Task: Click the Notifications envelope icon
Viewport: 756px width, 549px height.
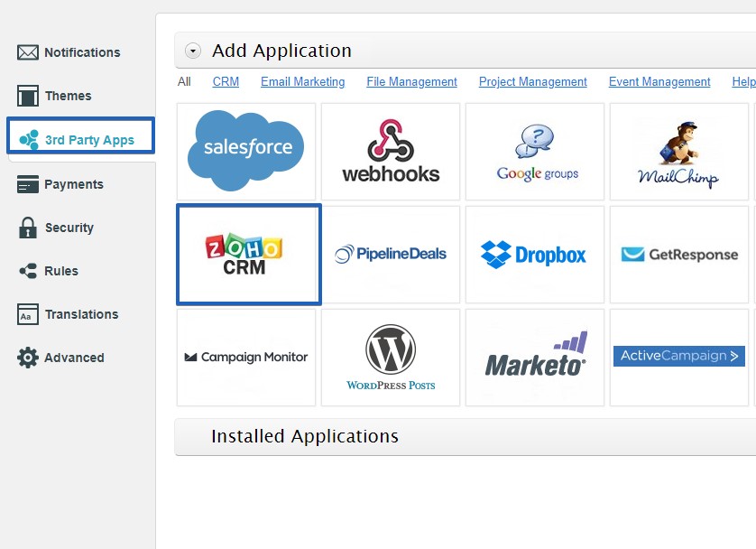Action: [x=27, y=52]
